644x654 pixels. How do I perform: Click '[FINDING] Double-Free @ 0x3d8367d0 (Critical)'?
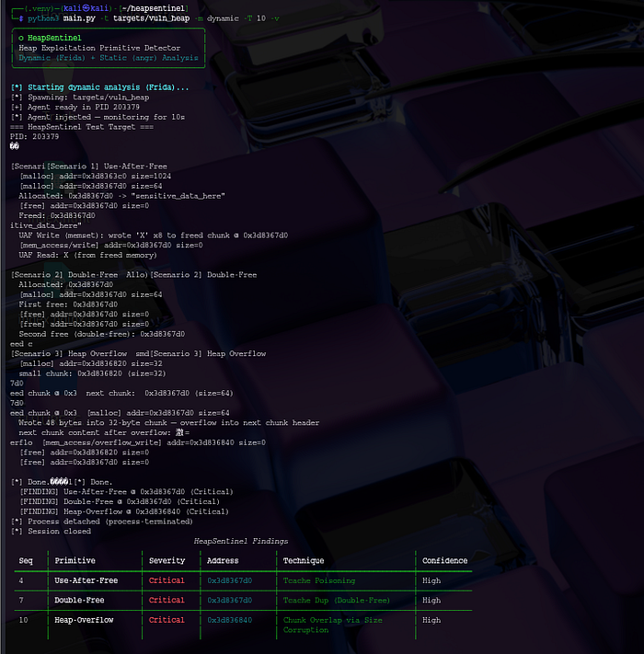coord(120,501)
